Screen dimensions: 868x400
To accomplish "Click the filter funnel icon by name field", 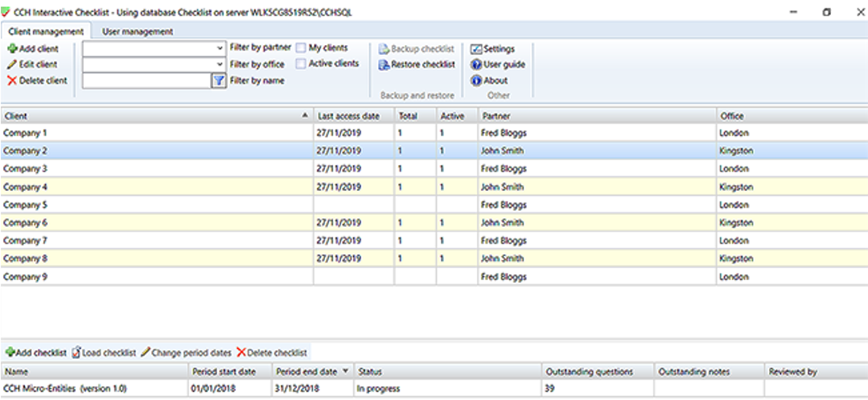I will [218, 80].
